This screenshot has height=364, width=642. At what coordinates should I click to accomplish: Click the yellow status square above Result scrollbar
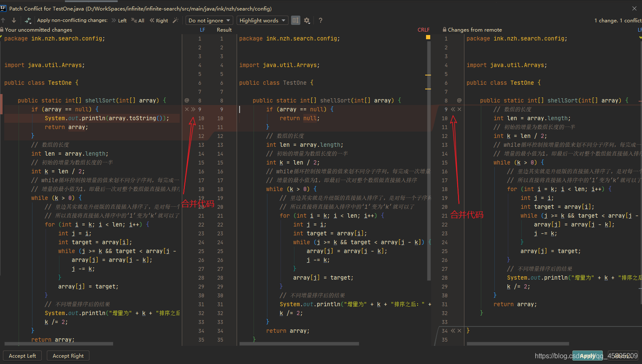(x=428, y=37)
